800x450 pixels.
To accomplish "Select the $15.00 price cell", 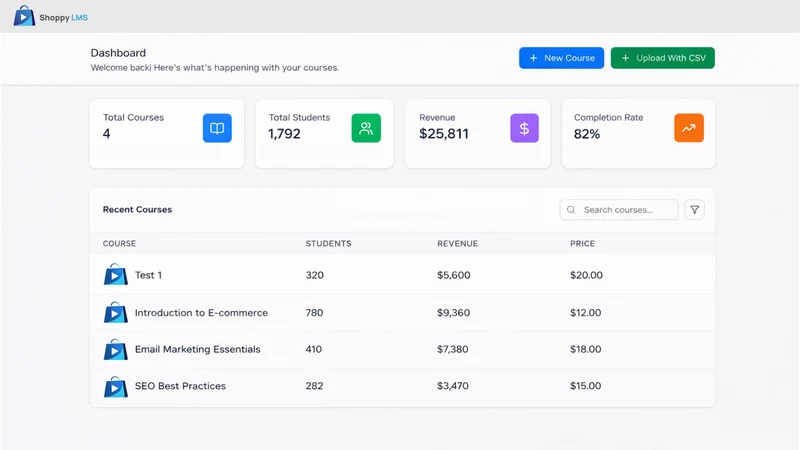I will tap(586, 386).
